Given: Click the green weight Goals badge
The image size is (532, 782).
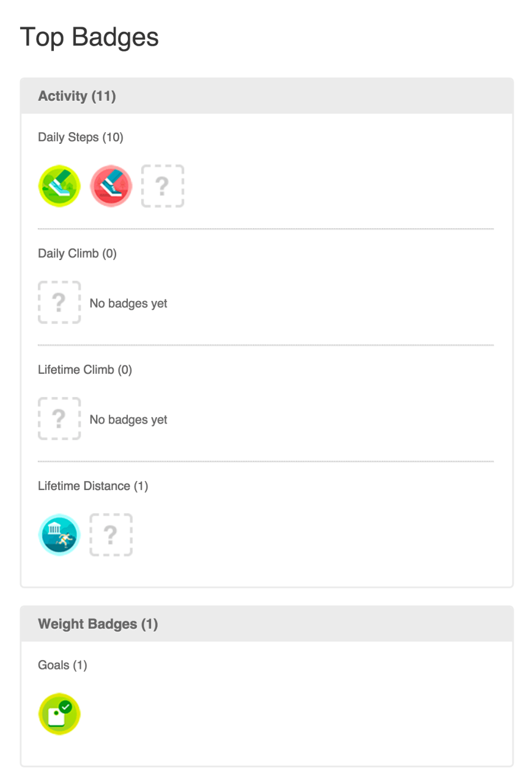Looking at the screenshot, I should [59, 713].
